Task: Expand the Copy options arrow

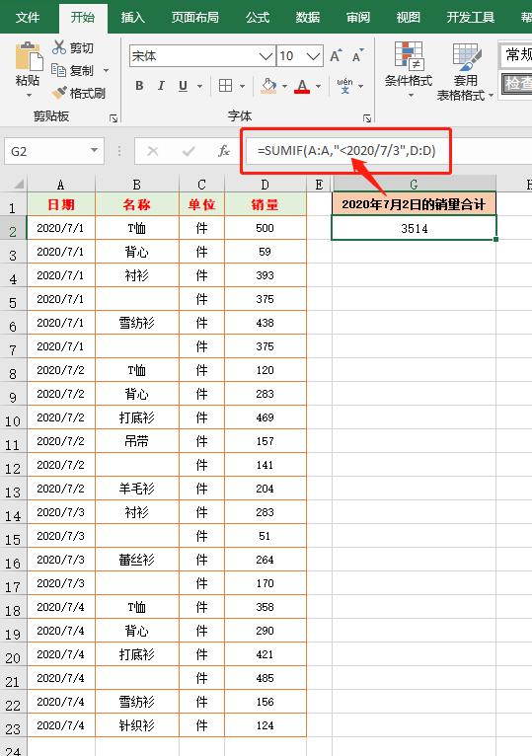Action: point(106,71)
